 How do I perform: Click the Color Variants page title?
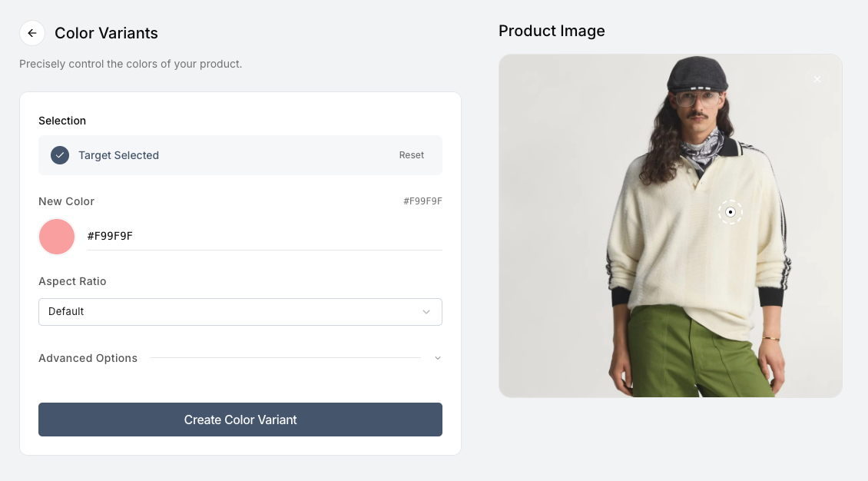click(x=107, y=33)
